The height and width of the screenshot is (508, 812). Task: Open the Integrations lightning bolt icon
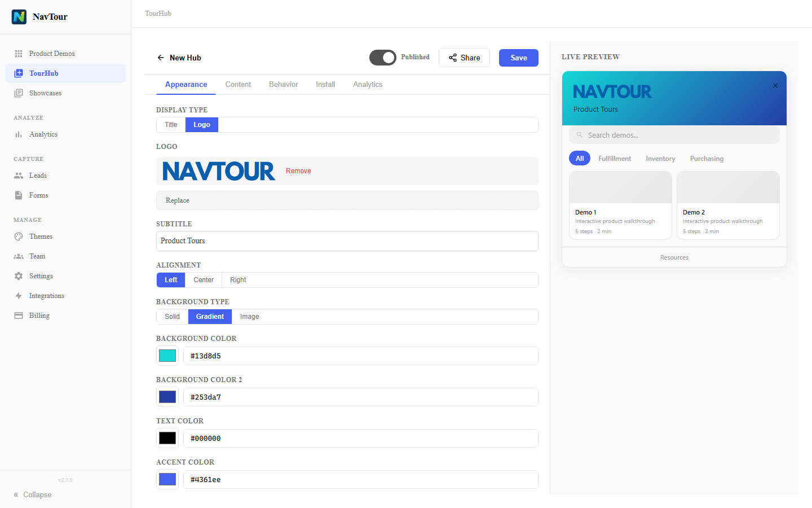(x=19, y=296)
